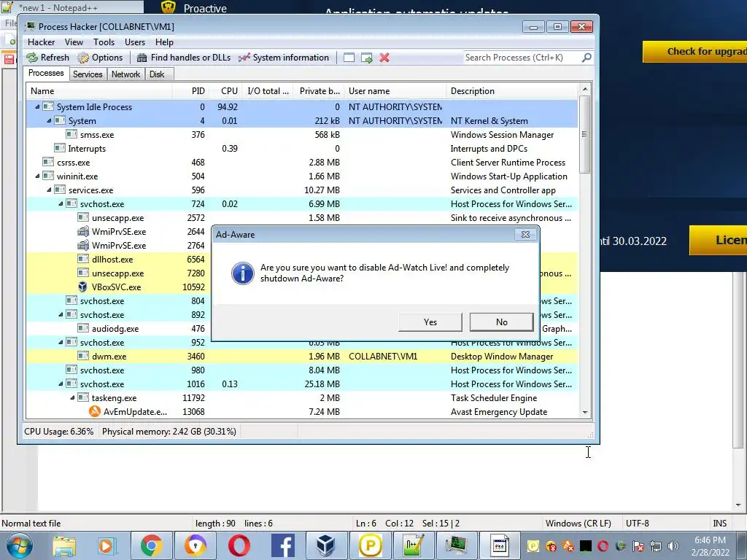Screen dimensions: 747x560
Task: Switch to the Services tab
Action: point(88,74)
